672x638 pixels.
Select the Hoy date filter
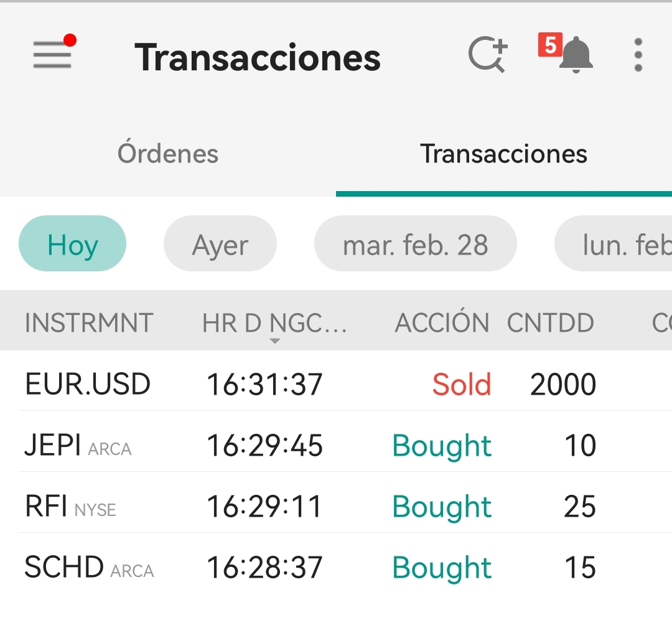click(72, 243)
